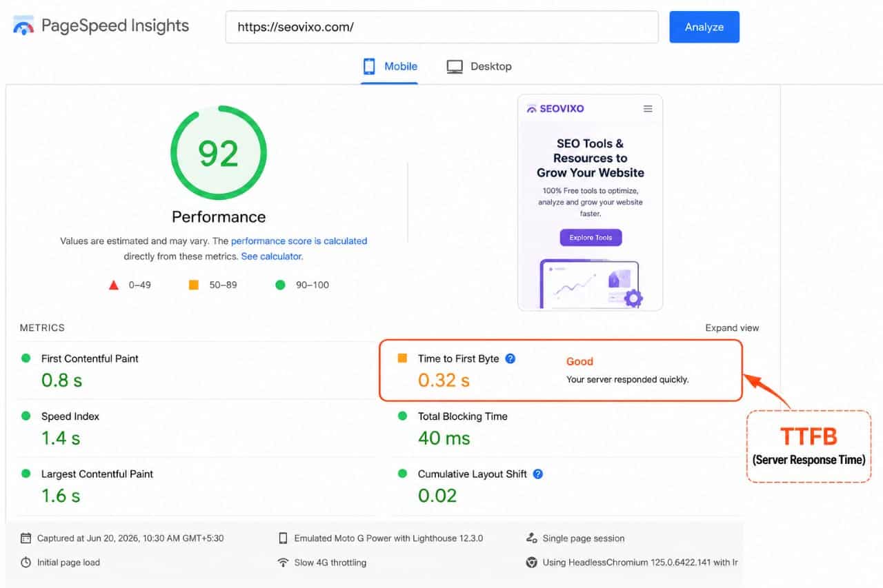Click green status dot for Total Blocking Time
Screen dimensions: 883x588
(x=402, y=416)
